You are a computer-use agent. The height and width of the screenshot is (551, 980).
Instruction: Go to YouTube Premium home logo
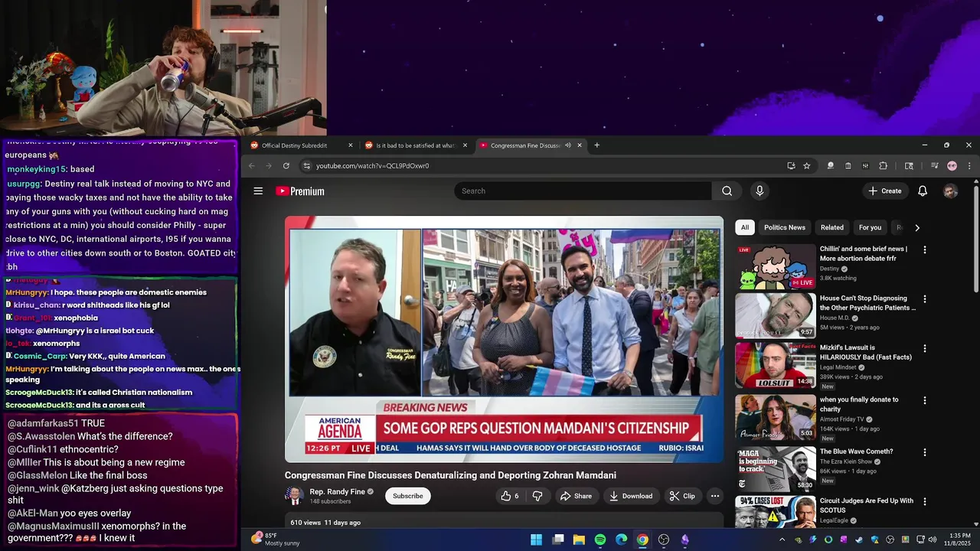point(300,191)
